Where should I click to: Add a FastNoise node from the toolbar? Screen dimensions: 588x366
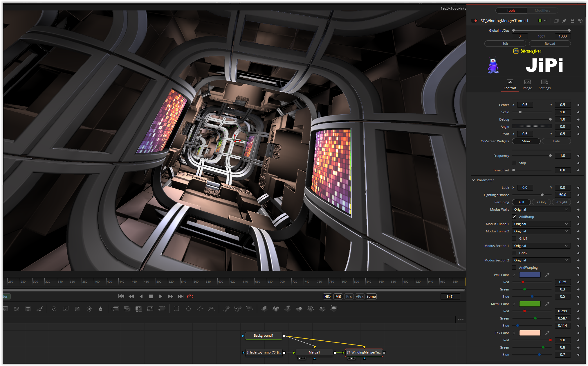point(16,309)
